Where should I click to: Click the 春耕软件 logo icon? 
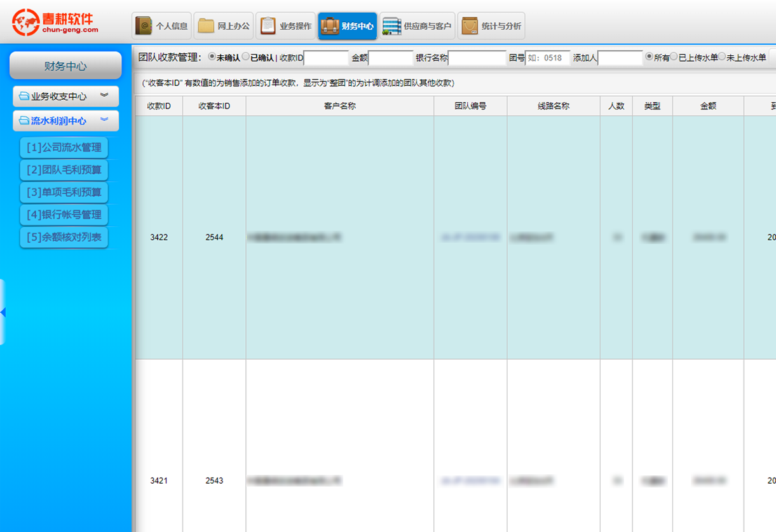[x=26, y=23]
